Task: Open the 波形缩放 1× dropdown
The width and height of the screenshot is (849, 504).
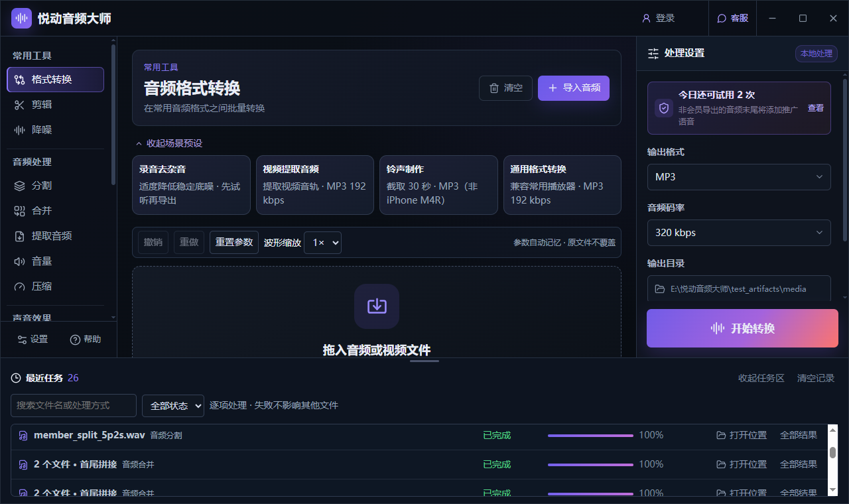Action: pyautogui.click(x=322, y=243)
